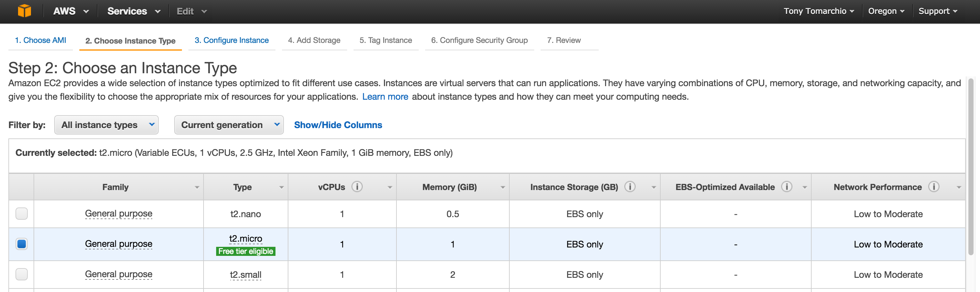Image resolution: width=980 pixels, height=292 pixels.
Task: Go to 1. Choose AMI step
Action: (x=40, y=40)
